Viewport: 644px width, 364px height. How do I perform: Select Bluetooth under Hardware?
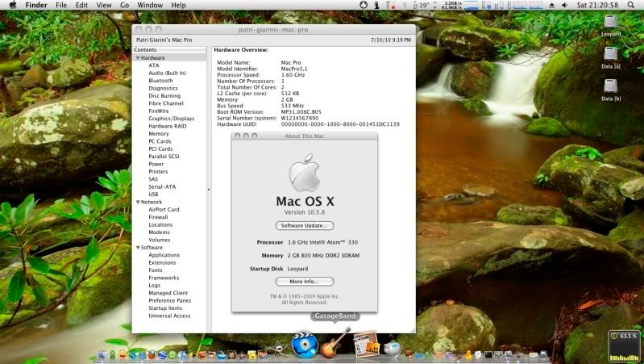pos(160,81)
